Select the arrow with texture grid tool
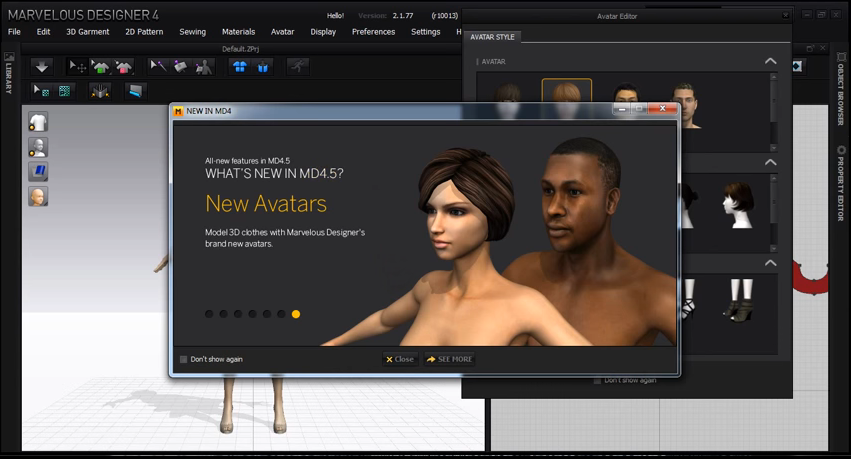 [41, 91]
